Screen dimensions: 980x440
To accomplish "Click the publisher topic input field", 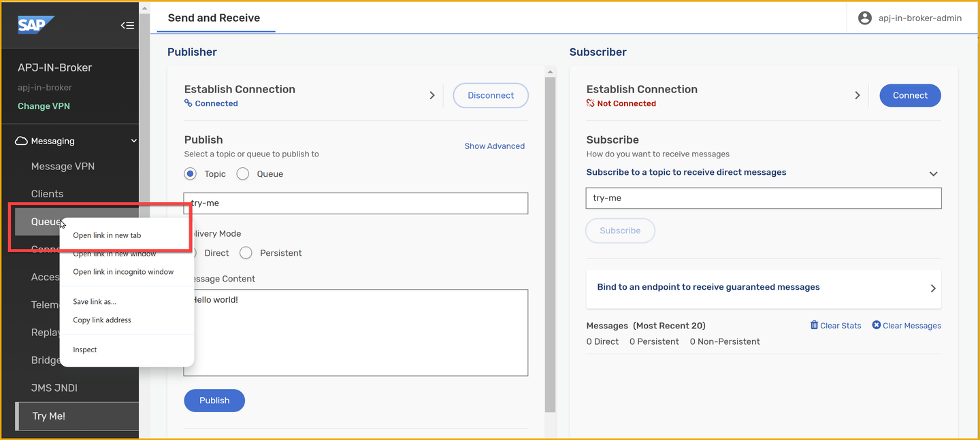I will pyautogui.click(x=356, y=203).
